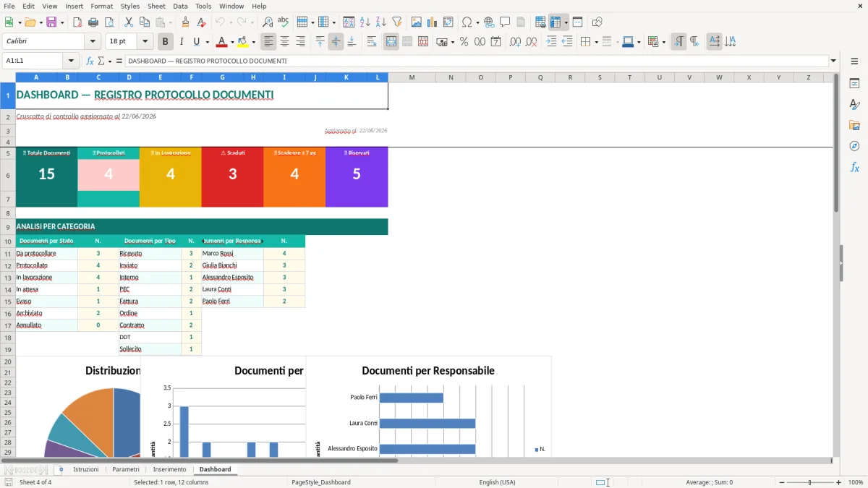Toggle Italic formatting
The width and height of the screenshot is (868, 488).
182,42
